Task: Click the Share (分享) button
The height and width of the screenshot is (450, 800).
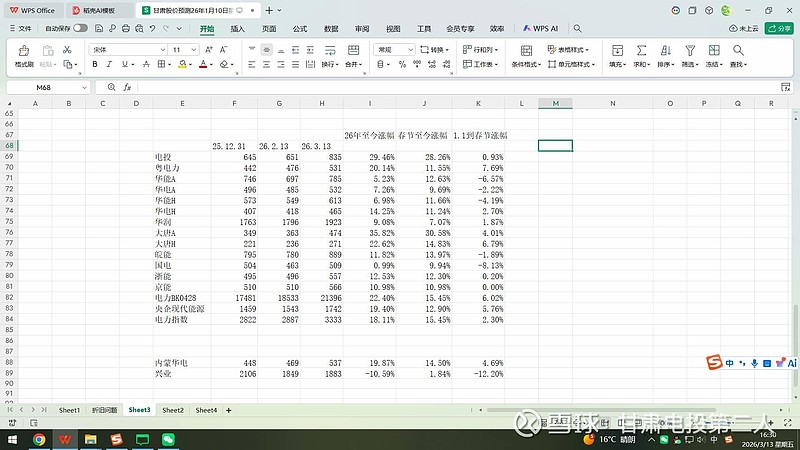Action: point(778,29)
